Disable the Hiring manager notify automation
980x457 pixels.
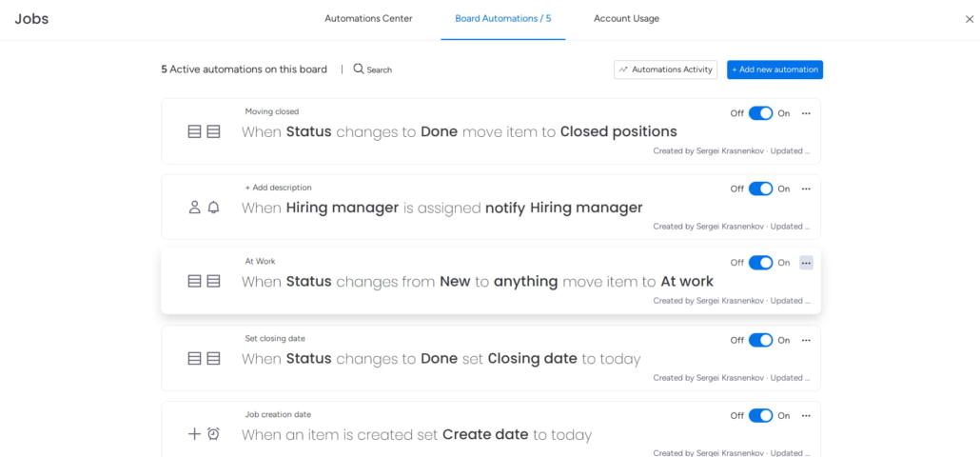(x=760, y=189)
